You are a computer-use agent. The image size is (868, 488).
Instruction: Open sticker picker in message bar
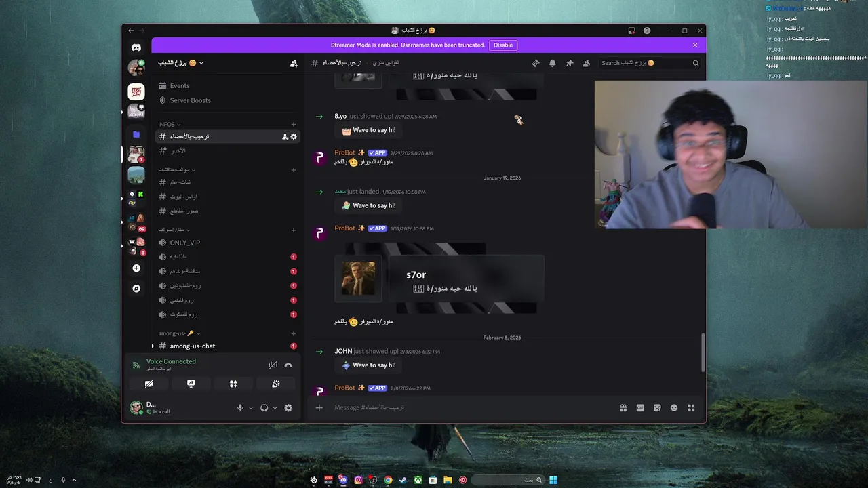(x=657, y=407)
